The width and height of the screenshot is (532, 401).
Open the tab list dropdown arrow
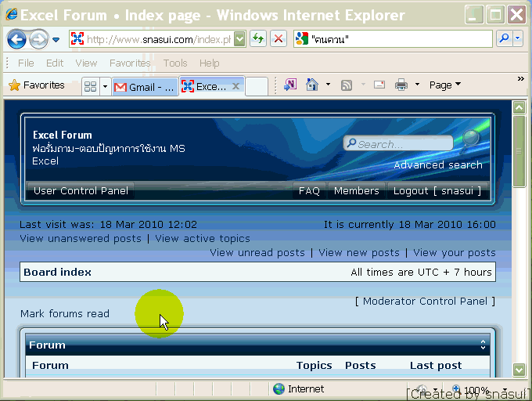click(x=105, y=86)
